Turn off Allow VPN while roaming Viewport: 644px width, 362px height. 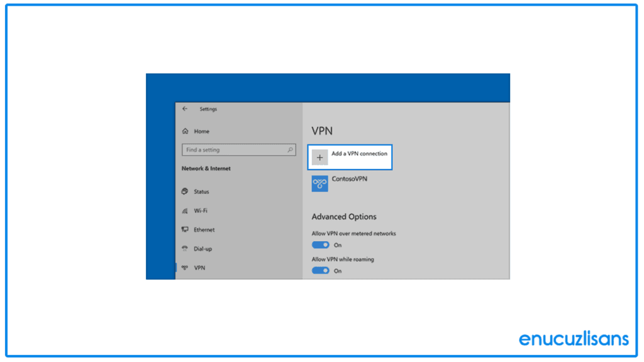tap(321, 270)
